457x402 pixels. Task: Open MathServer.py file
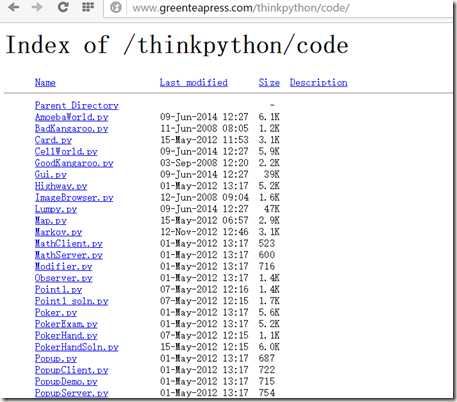pyautogui.click(x=69, y=255)
